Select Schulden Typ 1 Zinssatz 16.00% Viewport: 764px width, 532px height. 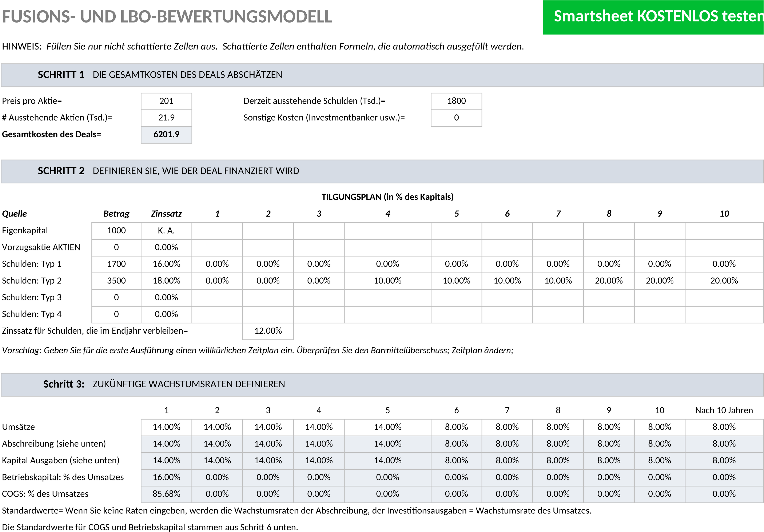pos(166,264)
